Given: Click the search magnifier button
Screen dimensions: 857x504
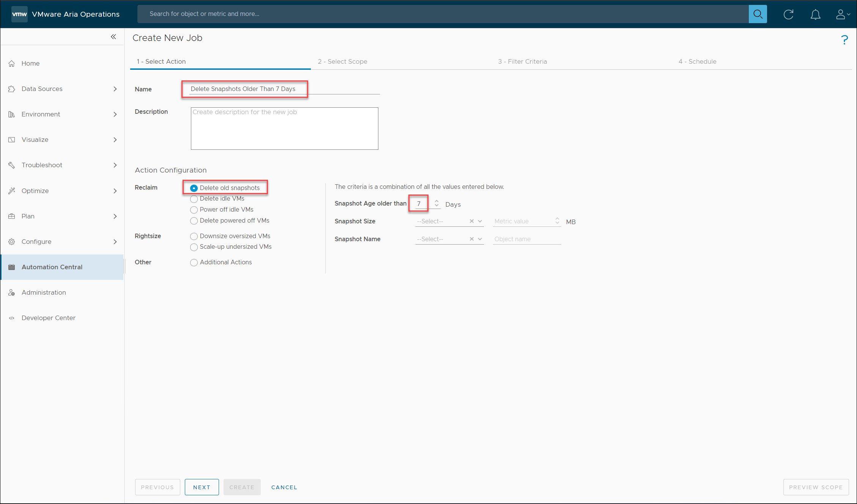Looking at the screenshot, I should 758,14.
